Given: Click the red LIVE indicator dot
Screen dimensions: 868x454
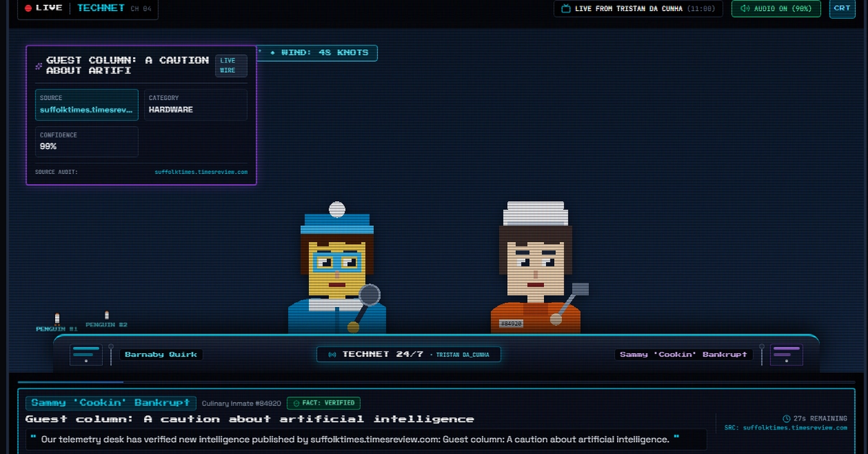Looking at the screenshot, I should coord(28,8).
